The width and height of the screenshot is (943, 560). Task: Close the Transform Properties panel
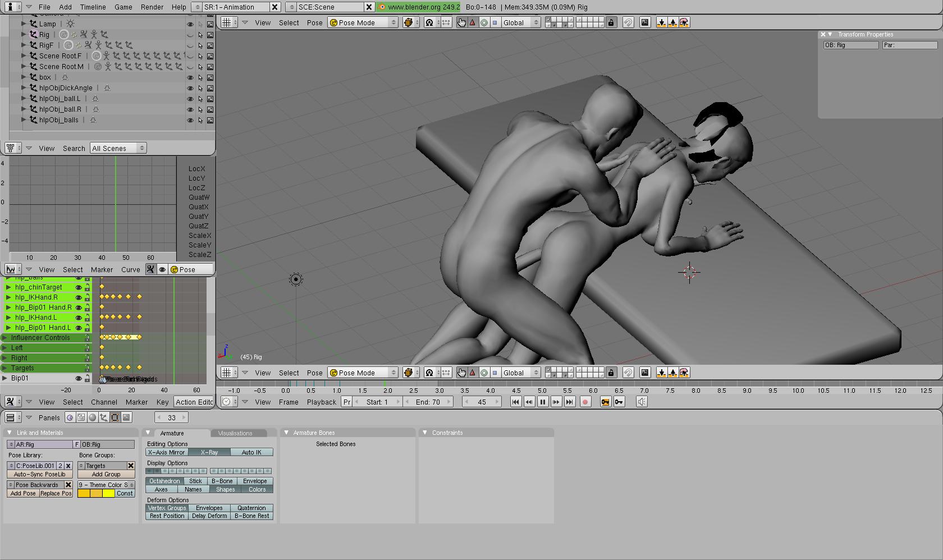coord(823,34)
